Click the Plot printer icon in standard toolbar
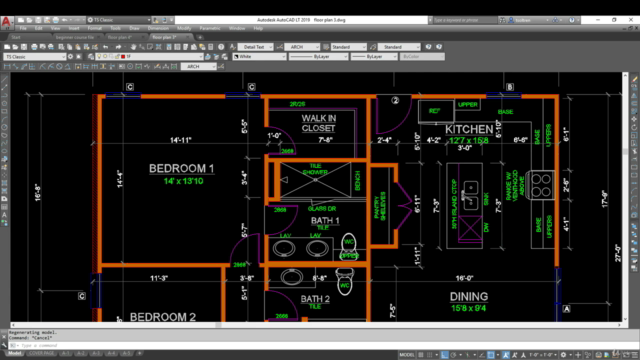 (x=34, y=47)
